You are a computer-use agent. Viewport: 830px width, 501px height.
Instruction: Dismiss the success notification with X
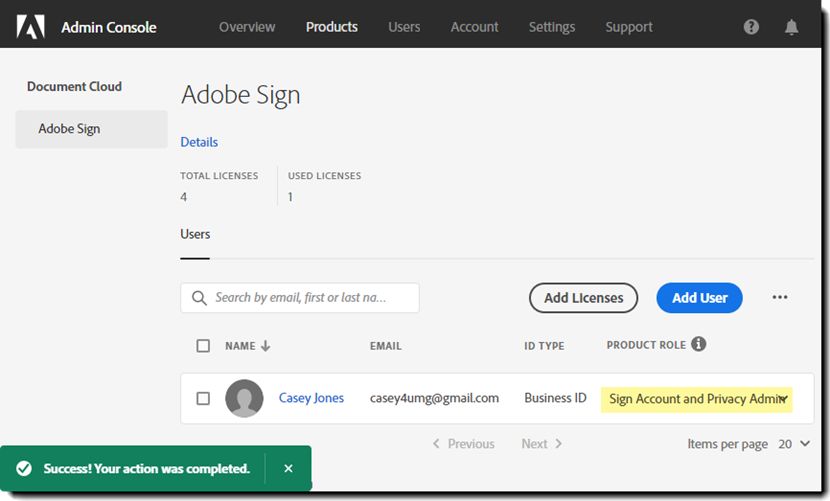pos(288,468)
